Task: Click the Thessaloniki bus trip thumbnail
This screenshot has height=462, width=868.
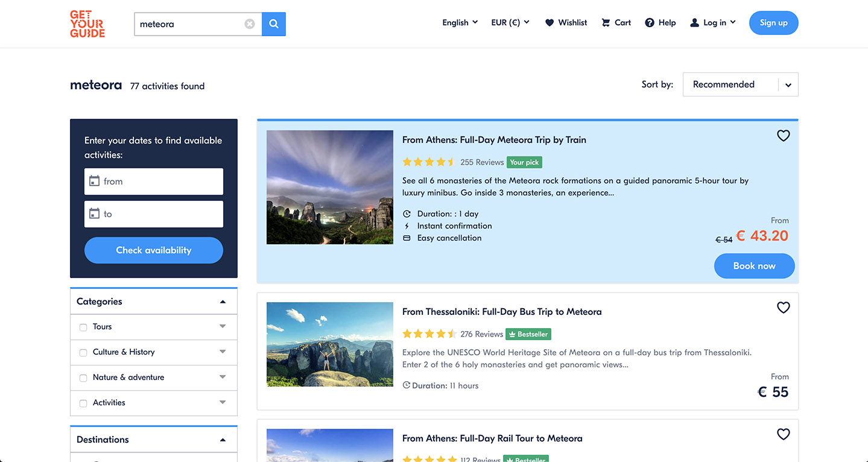Action: coord(330,344)
